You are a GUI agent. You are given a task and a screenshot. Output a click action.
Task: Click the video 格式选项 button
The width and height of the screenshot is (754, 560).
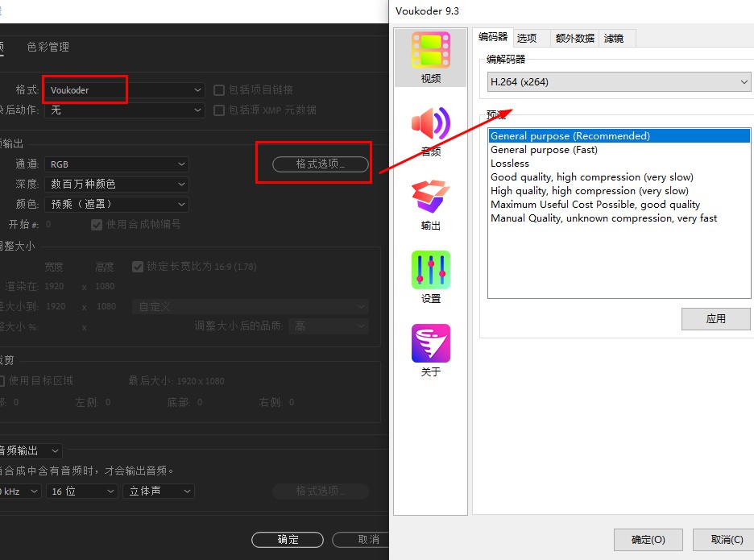click(321, 164)
